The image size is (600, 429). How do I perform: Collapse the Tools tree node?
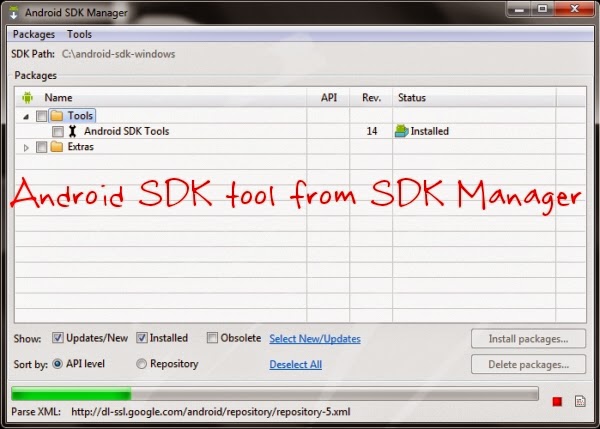pyautogui.click(x=26, y=116)
